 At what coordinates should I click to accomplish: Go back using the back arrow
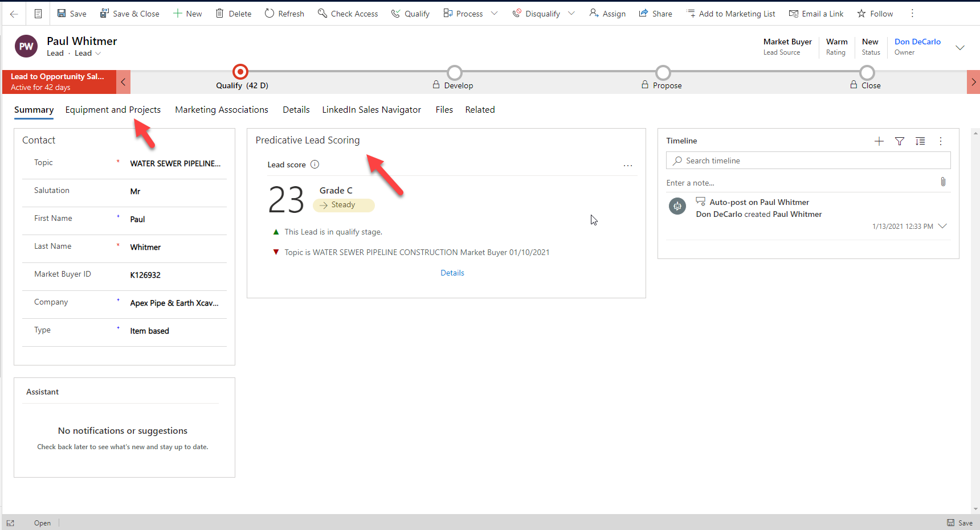point(14,14)
